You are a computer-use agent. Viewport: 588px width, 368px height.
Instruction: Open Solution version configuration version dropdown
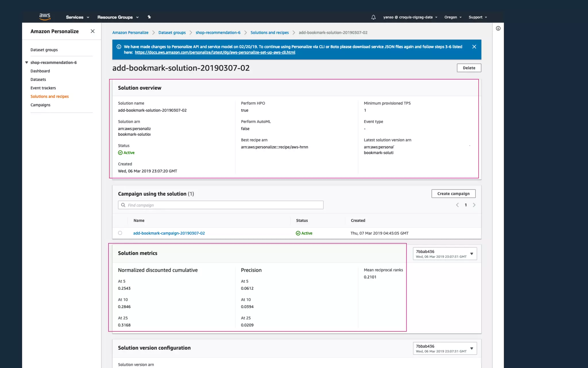point(445,348)
